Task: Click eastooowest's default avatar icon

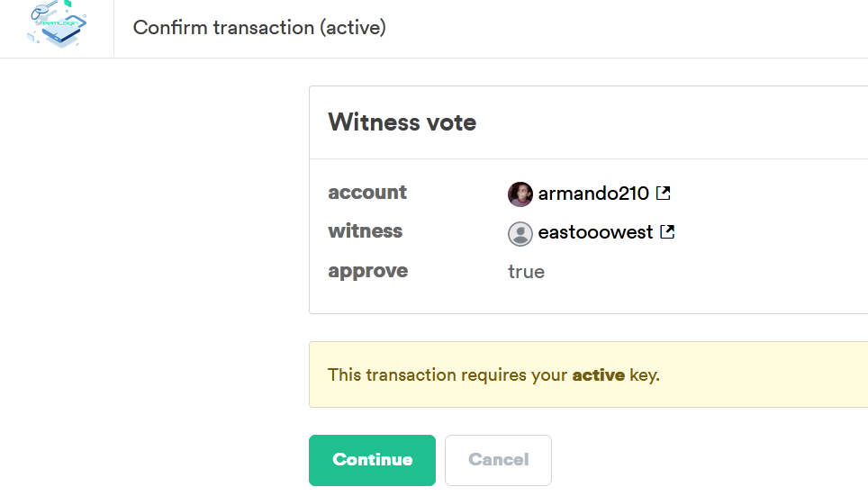Action: pos(520,233)
